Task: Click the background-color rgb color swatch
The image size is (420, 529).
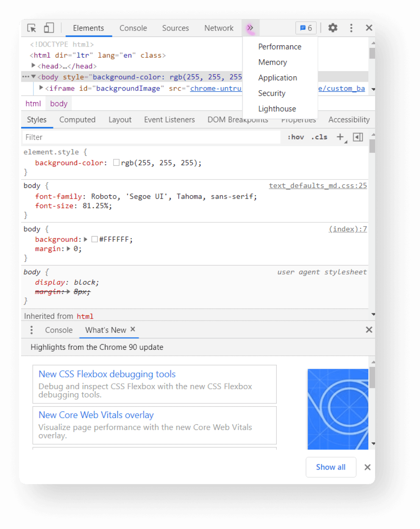Action: [116, 163]
